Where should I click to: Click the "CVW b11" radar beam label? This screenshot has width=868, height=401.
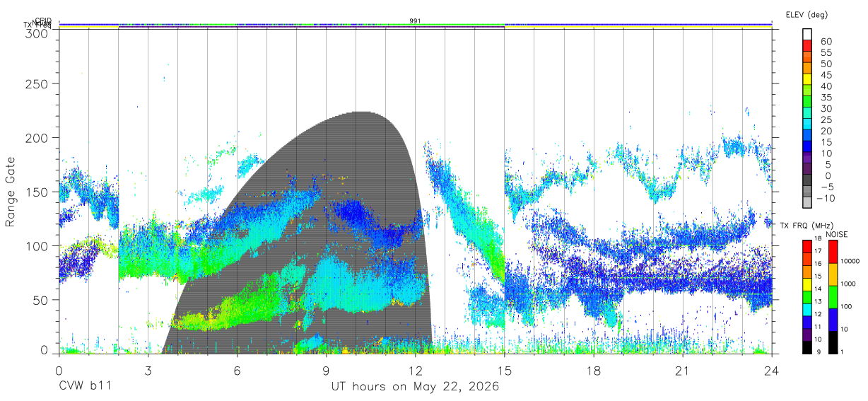pos(85,387)
